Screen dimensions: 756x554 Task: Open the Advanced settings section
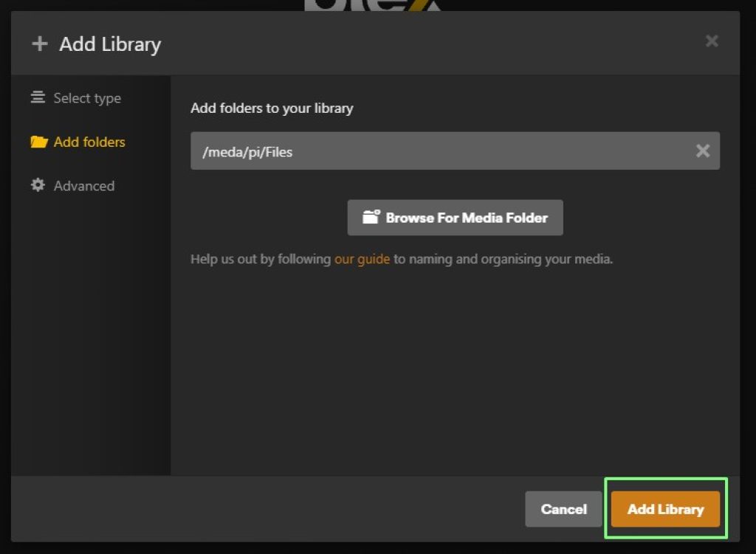(x=83, y=186)
